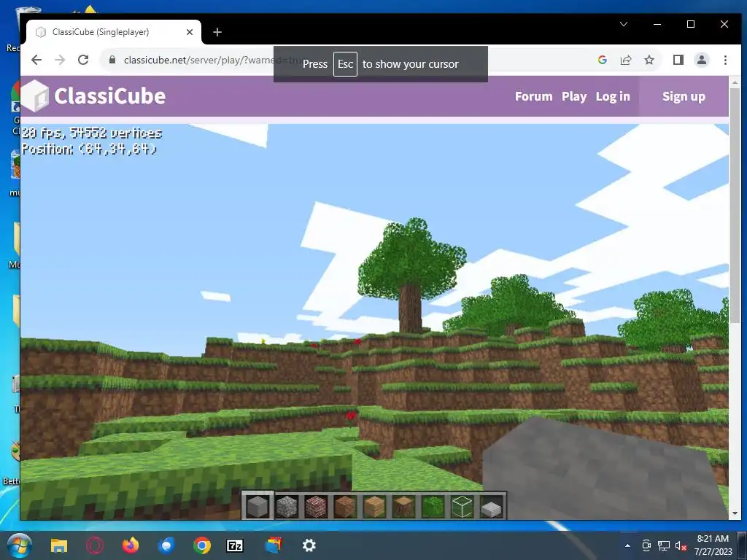The height and width of the screenshot is (560, 747).
Task: Open the Google icon in address bar
Action: (602, 60)
